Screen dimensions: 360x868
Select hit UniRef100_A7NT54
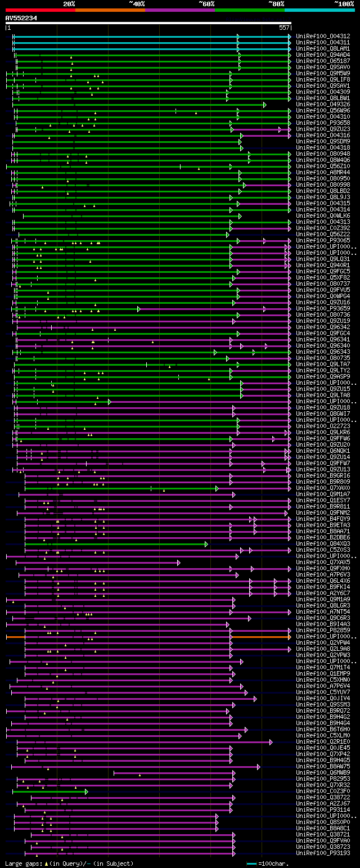coord(323,612)
